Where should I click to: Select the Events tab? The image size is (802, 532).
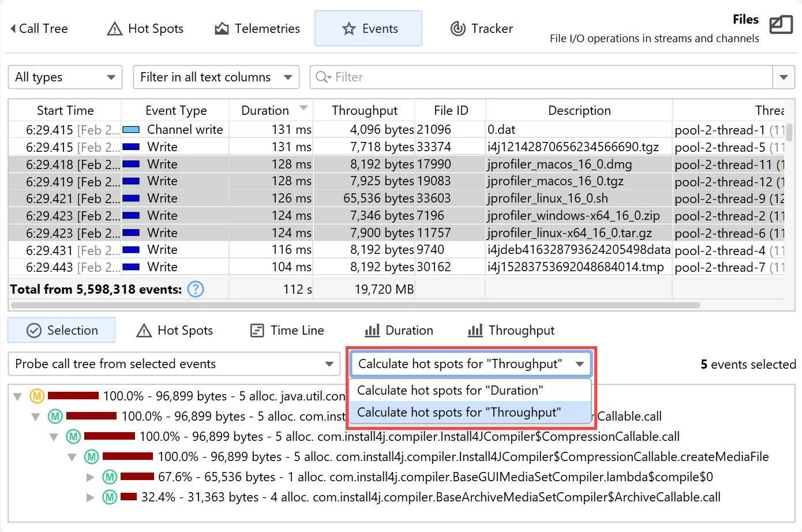369,28
